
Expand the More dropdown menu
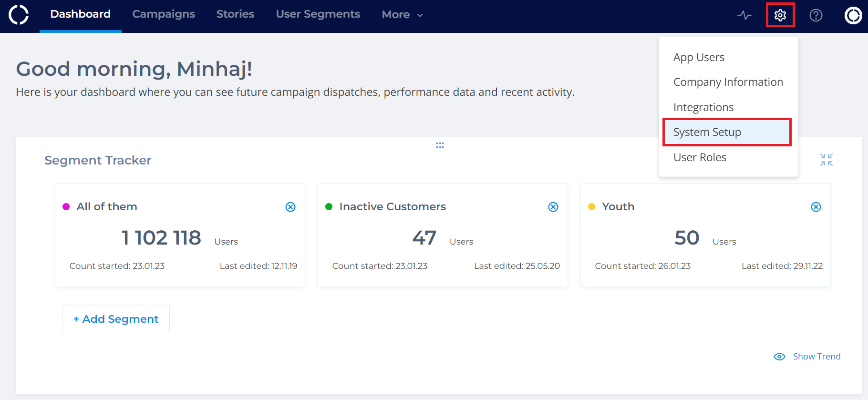(402, 15)
